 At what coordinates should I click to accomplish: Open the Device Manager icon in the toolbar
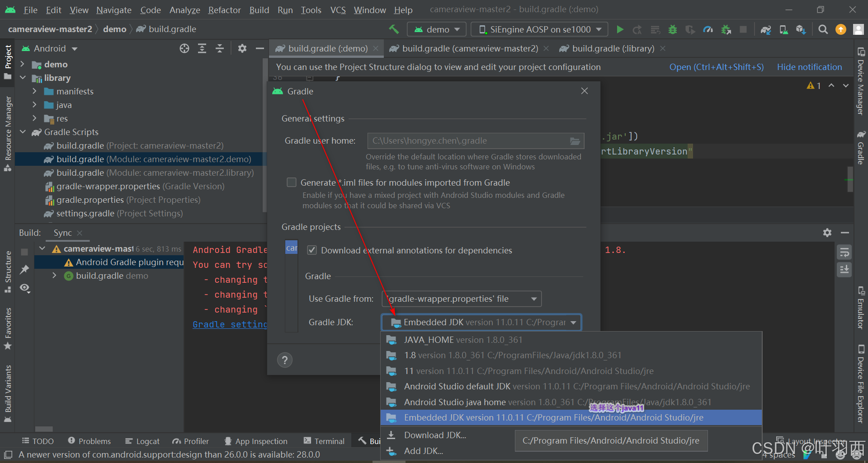783,29
